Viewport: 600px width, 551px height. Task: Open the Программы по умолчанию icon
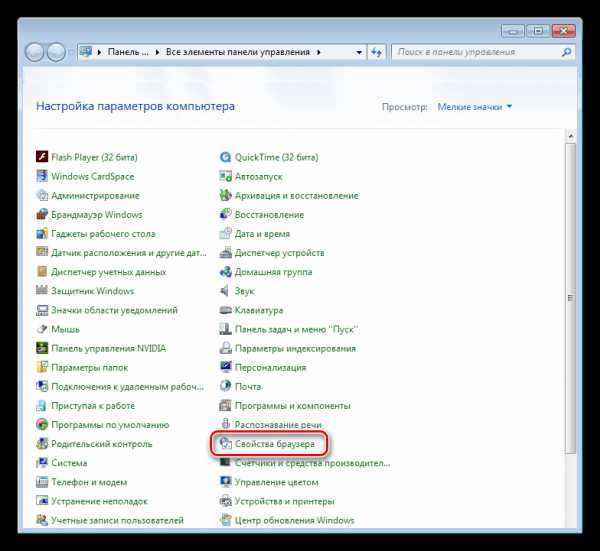42,425
